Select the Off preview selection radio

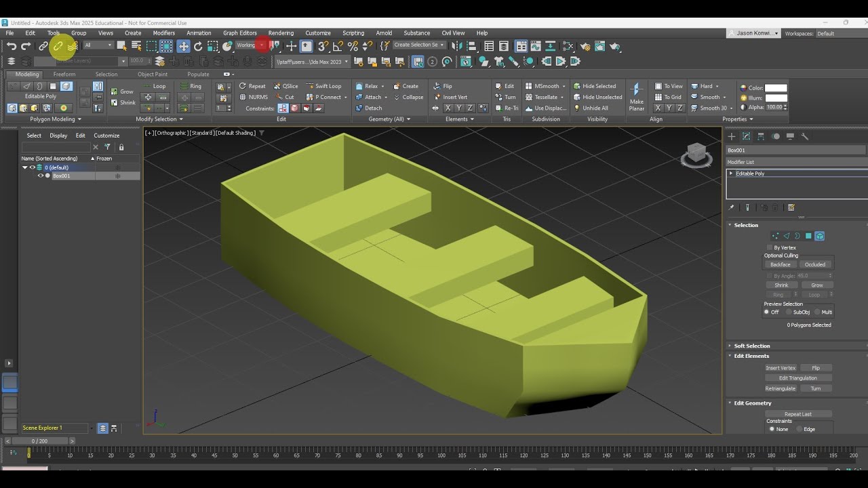(x=767, y=312)
